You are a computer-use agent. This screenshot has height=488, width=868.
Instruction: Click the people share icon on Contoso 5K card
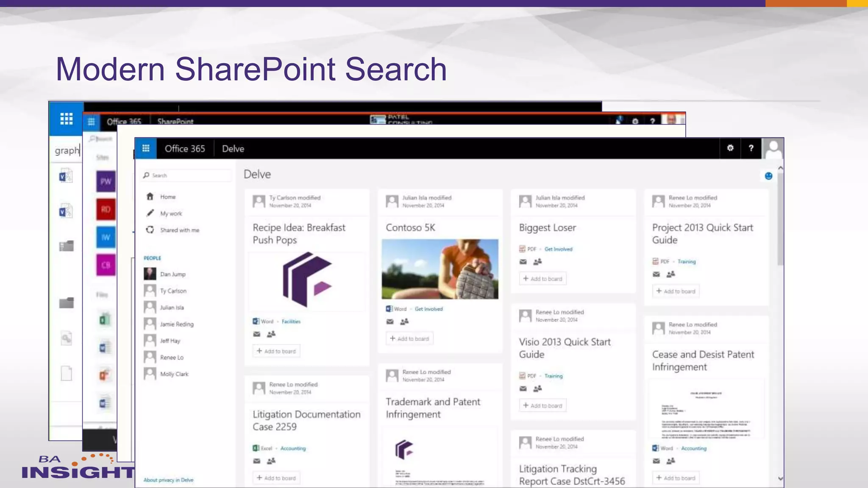(404, 322)
